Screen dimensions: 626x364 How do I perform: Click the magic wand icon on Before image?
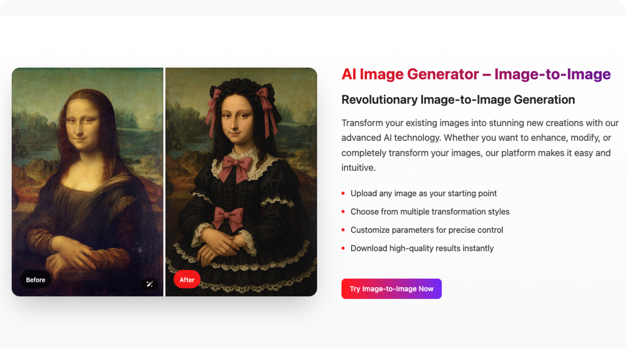tap(150, 284)
